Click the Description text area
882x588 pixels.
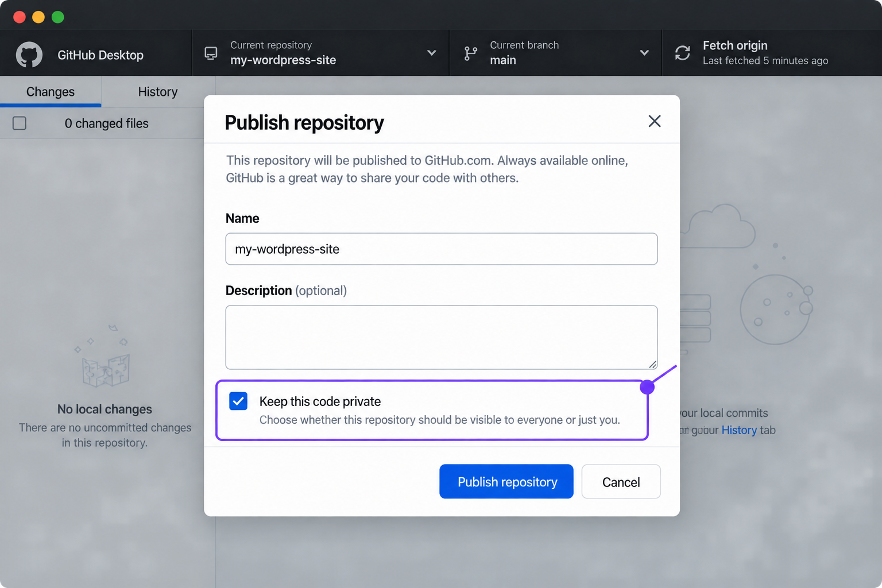click(442, 337)
